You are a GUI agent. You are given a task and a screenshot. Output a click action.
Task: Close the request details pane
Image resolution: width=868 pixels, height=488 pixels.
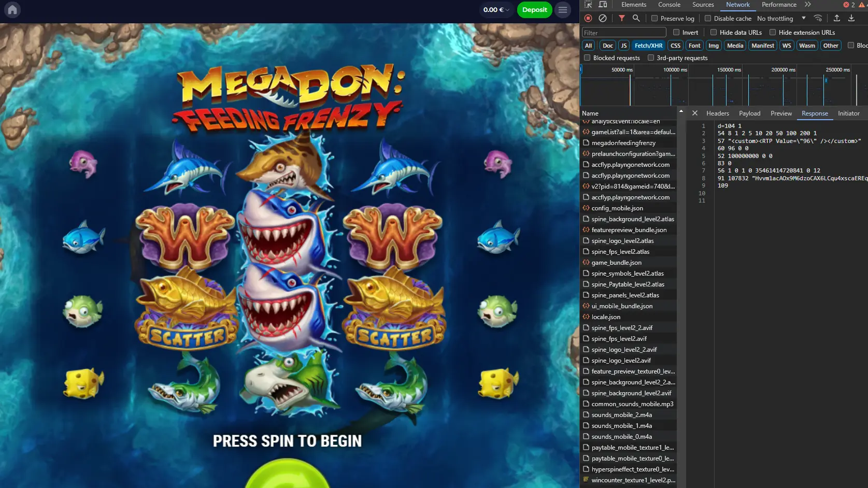click(695, 113)
